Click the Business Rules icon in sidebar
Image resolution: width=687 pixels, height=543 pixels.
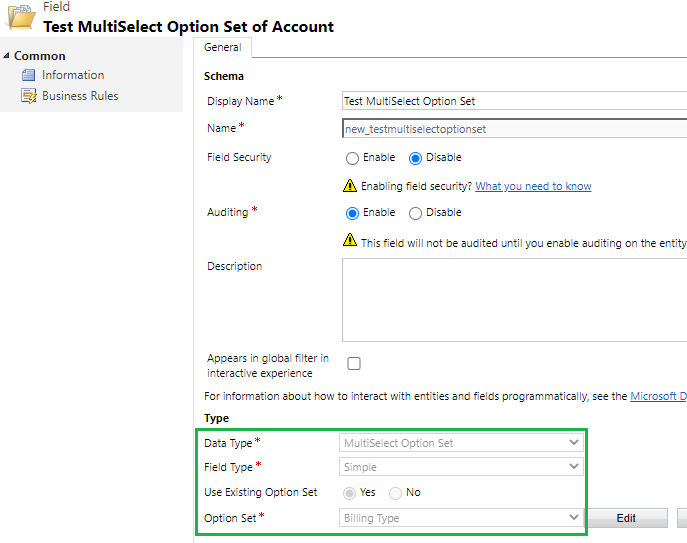(29, 96)
